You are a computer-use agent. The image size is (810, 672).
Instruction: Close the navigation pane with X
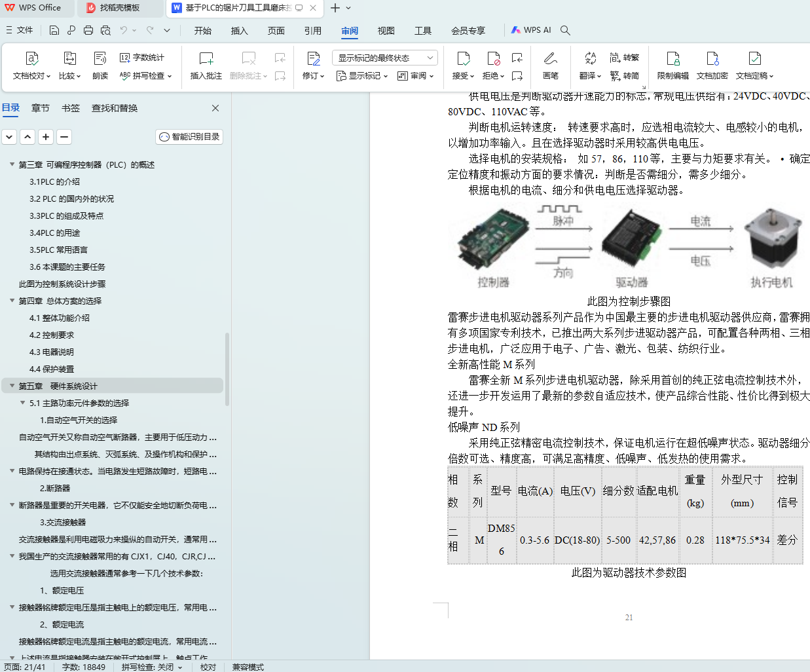(x=215, y=108)
